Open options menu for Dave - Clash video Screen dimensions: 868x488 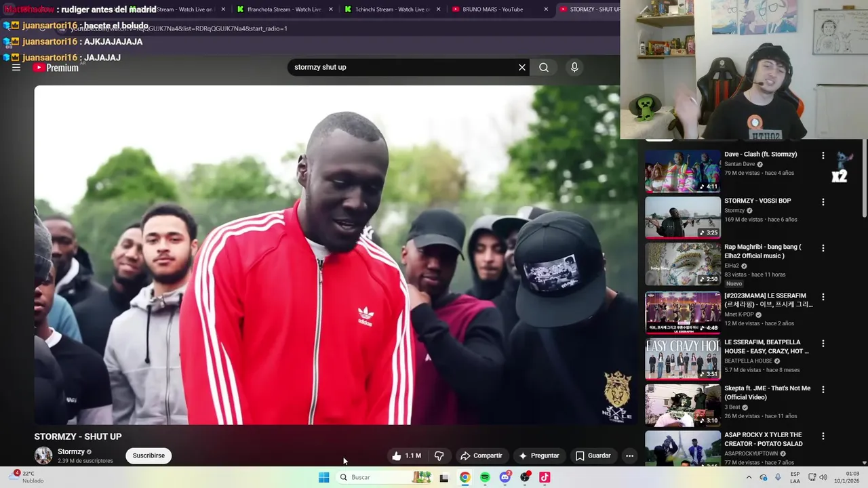click(x=823, y=156)
